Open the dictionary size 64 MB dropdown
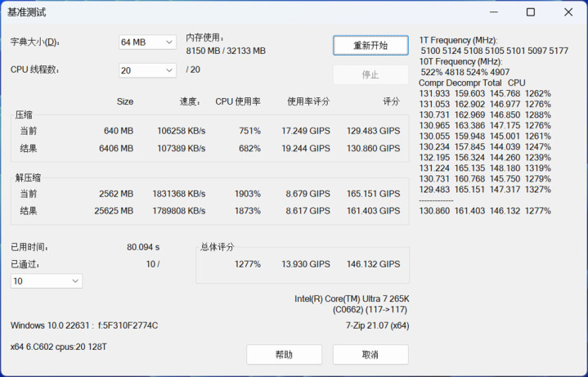The height and width of the screenshot is (377, 588). 147,43
